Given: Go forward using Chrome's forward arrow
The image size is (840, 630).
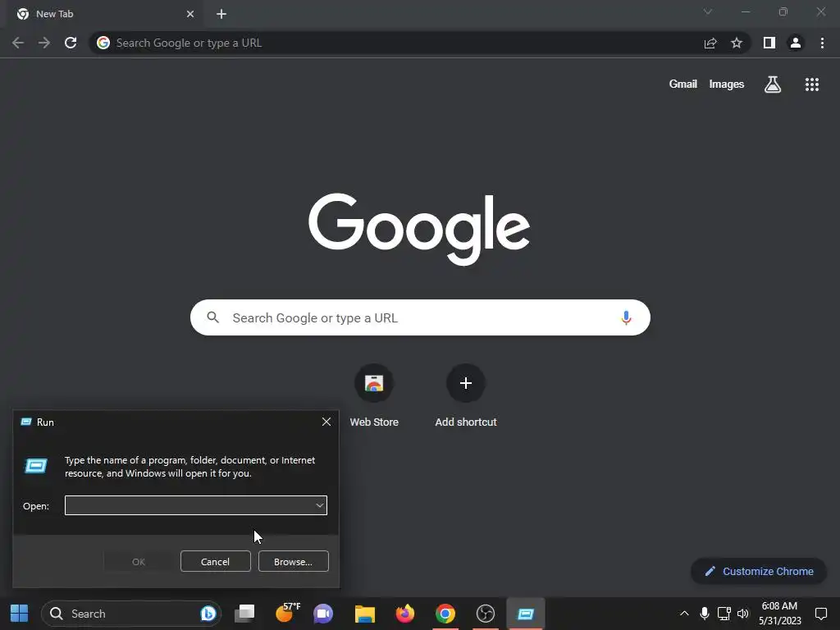Looking at the screenshot, I should 44,43.
